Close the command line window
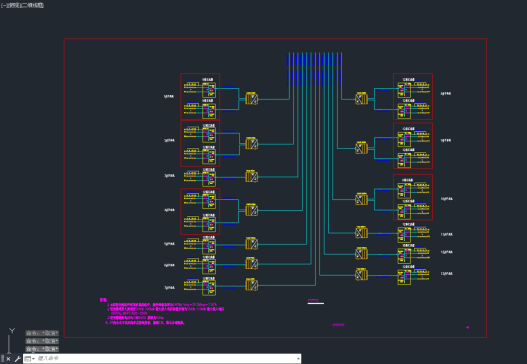Image resolution: width=527 pixels, height=364 pixels. pyautogui.click(x=8, y=359)
